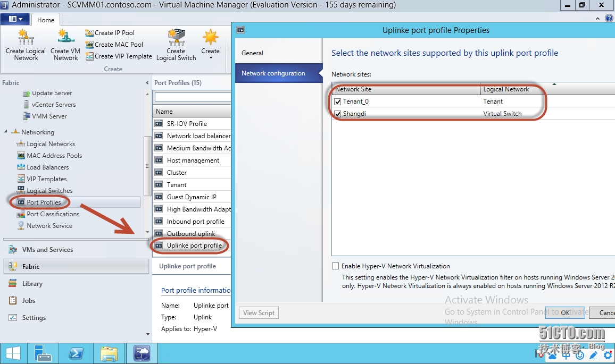The image size is (615, 364).
Task: Expand workspace pane bottom arrow
Action: tap(148, 334)
